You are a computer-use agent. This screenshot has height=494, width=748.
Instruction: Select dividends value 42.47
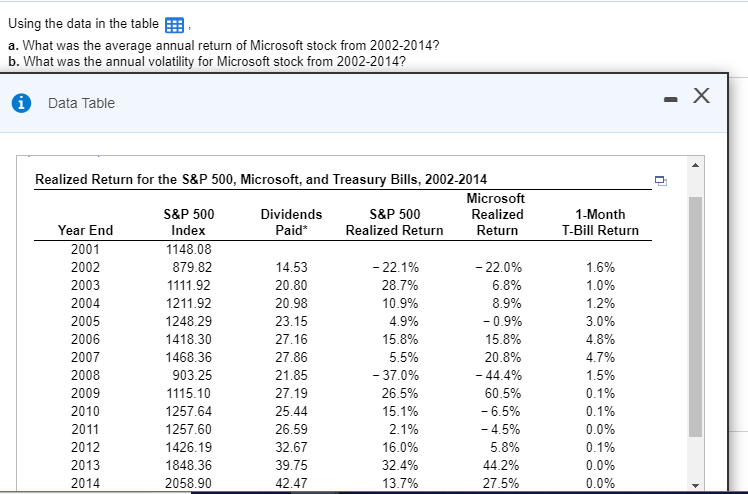(x=291, y=483)
